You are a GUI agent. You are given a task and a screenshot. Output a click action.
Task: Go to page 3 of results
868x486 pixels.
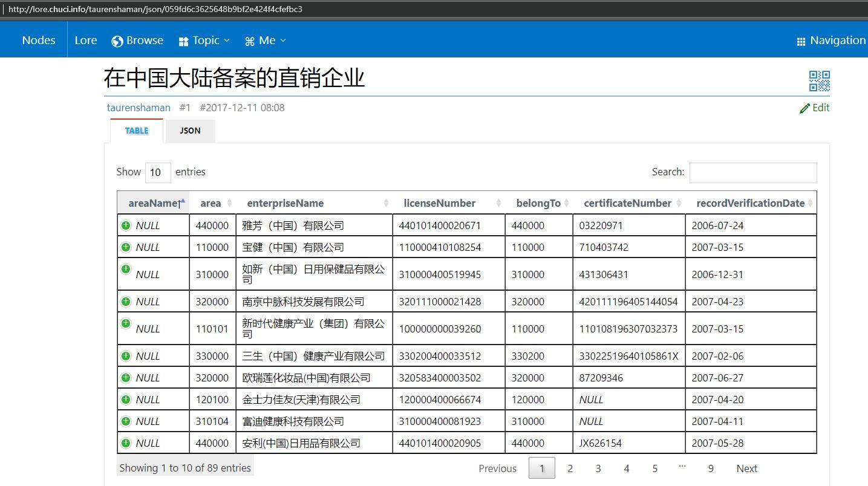(x=598, y=468)
